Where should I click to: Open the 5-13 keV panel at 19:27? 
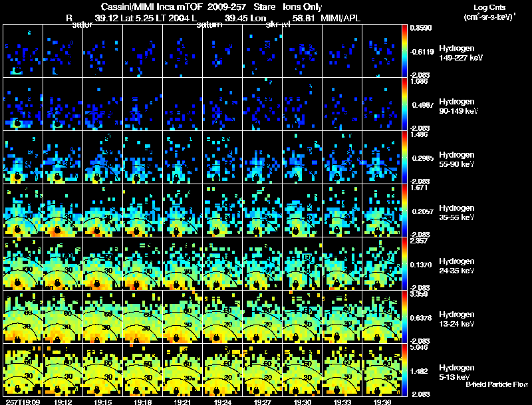(x=262, y=370)
